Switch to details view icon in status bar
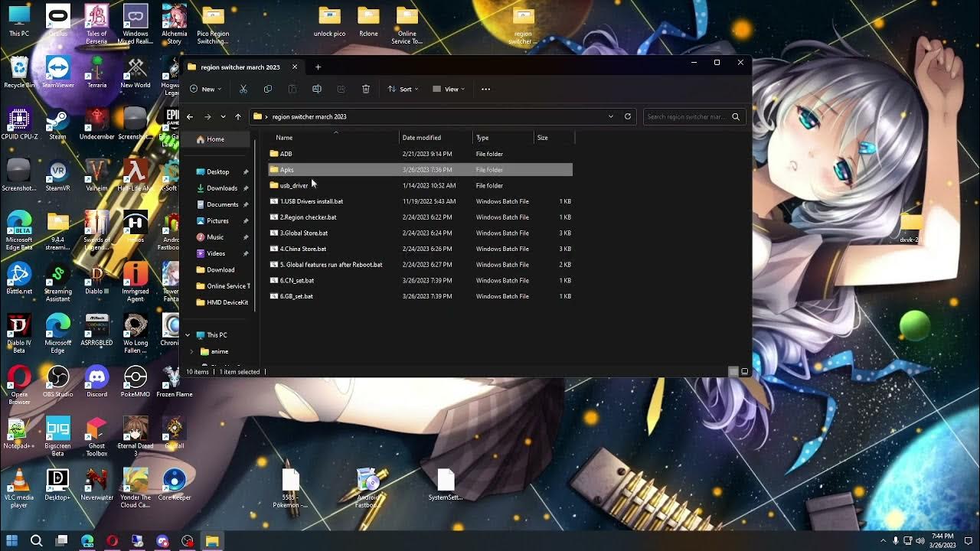The height and width of the screenshot is (551, 980). (x=733, y=372)
